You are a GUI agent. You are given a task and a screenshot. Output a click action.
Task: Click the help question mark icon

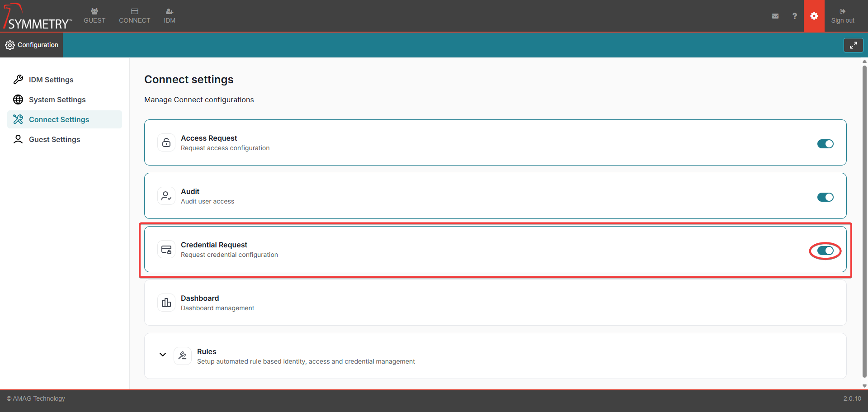coord(794,16)
